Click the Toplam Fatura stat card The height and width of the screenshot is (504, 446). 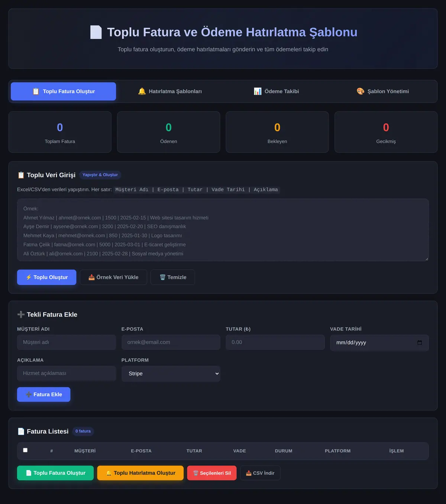click(60, 132)
